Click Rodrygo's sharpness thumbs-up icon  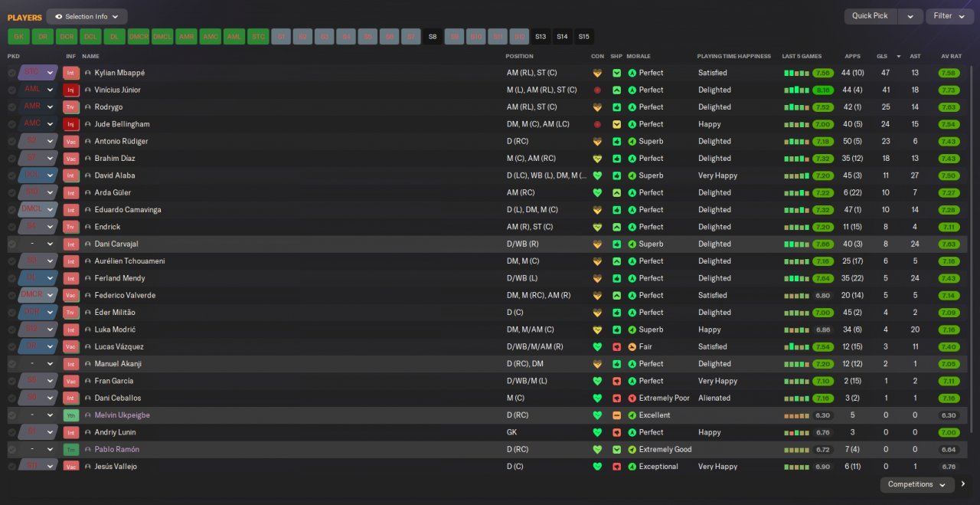click(617, 107)
